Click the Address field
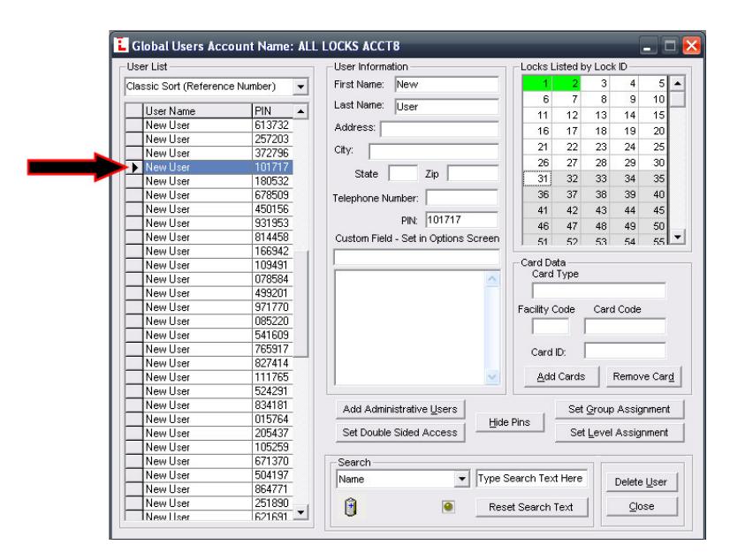 439,129
